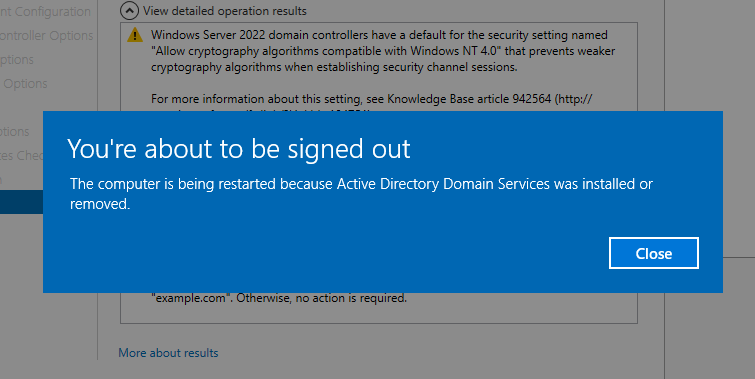Click the "You're about to be signed out" heading
The image size is (755, 379).
(239, 149)
